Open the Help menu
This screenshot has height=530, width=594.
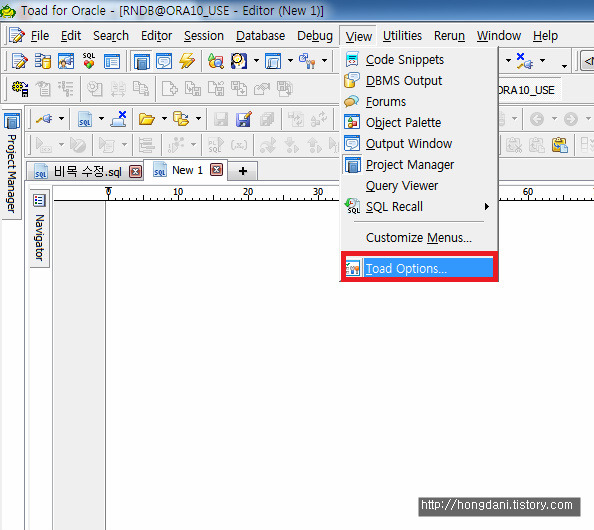tap(545, 36)
